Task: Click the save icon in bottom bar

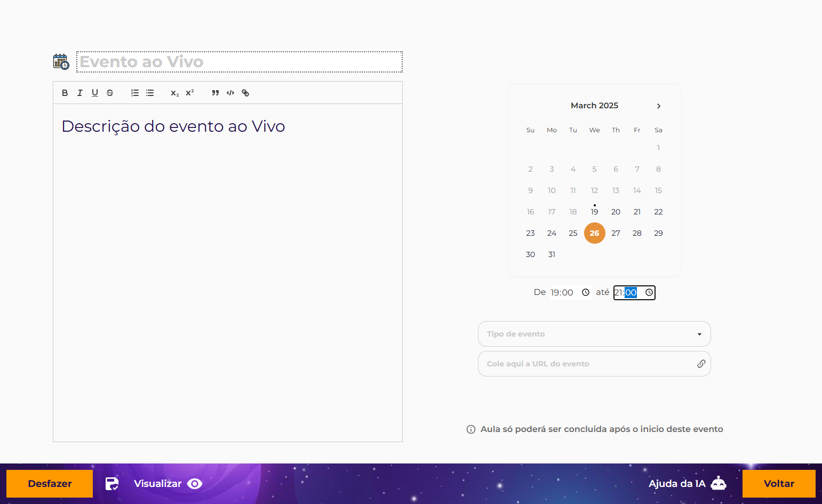Action: click(112, 484)
